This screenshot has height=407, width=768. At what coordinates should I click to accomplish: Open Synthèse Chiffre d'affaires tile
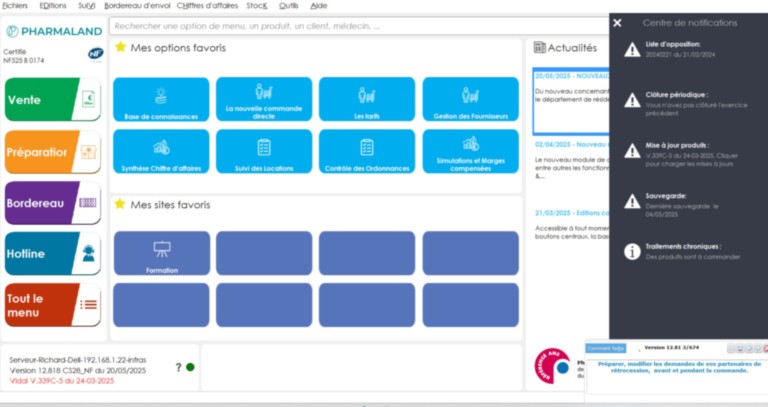(161, 152)
